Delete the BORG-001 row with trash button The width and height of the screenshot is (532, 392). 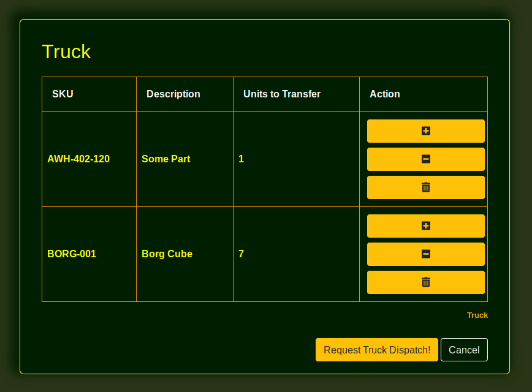(x=425, y=282)
